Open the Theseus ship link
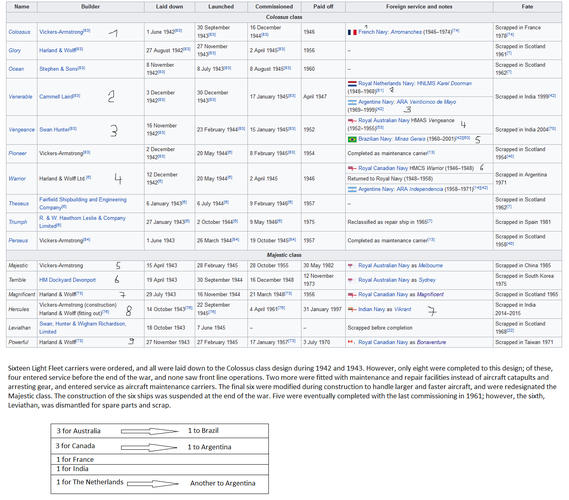Viewport: 569px width, 500px height. tap(19, 204)
